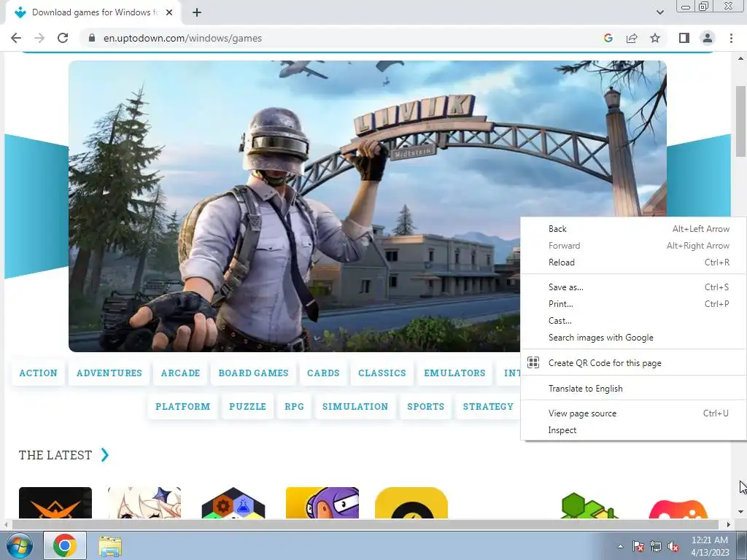
Task: Click the vertical scrollbar thumb
Action: tap(740, 121)
